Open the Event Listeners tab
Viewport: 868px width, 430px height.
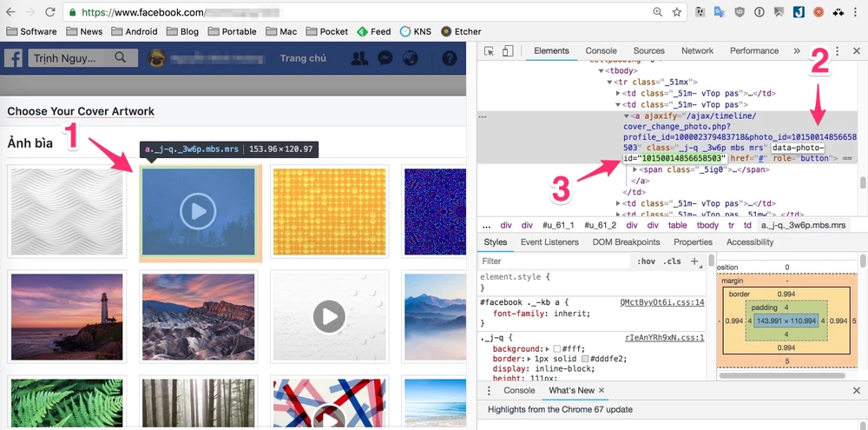point(549,242)
